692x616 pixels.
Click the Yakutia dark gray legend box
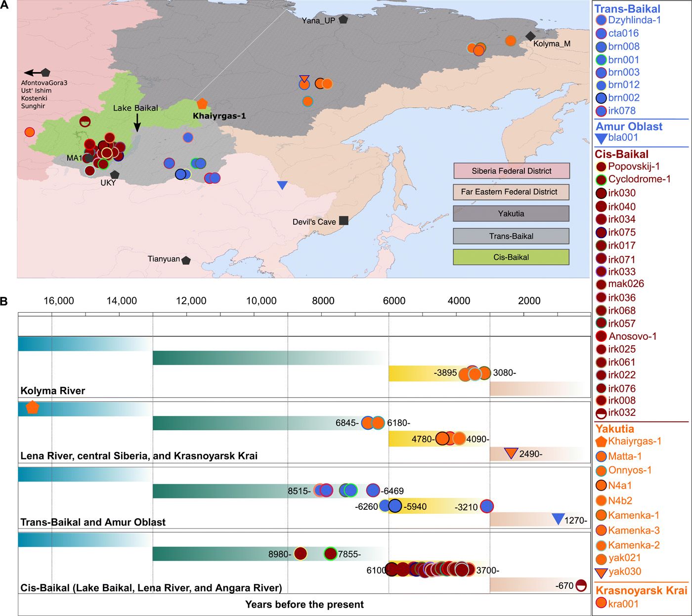click(x=511, y=214)
